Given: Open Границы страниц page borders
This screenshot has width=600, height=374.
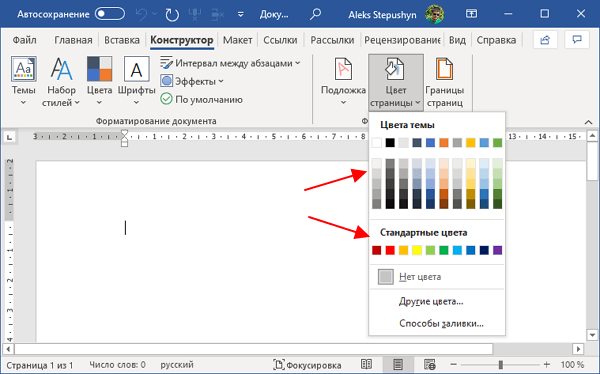Looking at the screenshot, I should pos(445,82).
